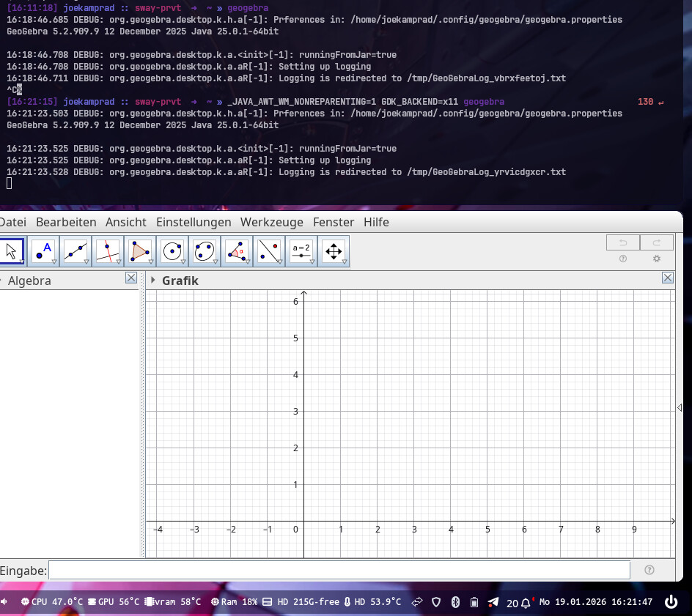Open the Ansicht menu
692x616 pixels.
pyautogui.click(x=125, y=222)
